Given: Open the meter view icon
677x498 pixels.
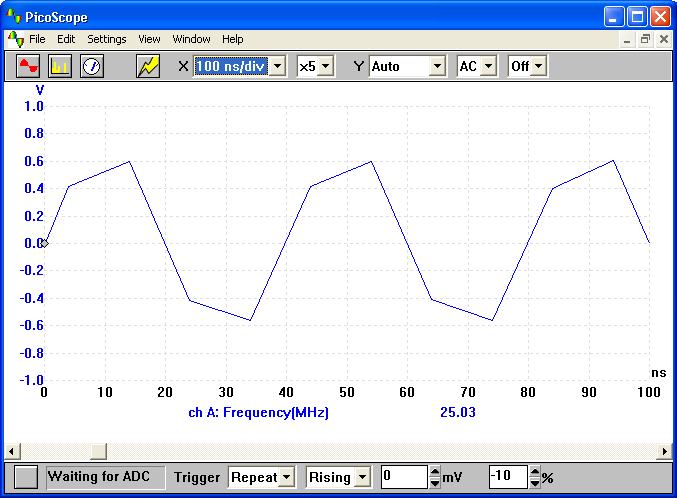Looking at the screenshot, I should pos(92,66).
